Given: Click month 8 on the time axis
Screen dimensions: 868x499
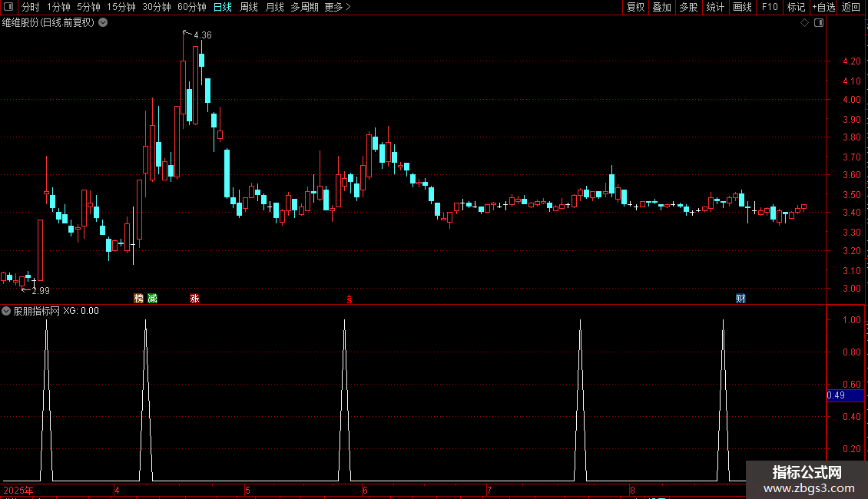Looking at the screenshot, I should pos(632,490).
